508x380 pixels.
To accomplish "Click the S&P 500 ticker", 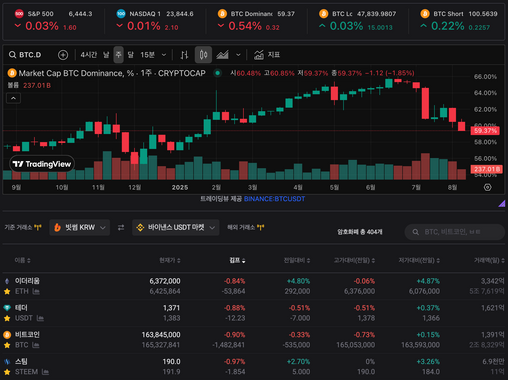I will pyautogui.click(x=53, y=20).
